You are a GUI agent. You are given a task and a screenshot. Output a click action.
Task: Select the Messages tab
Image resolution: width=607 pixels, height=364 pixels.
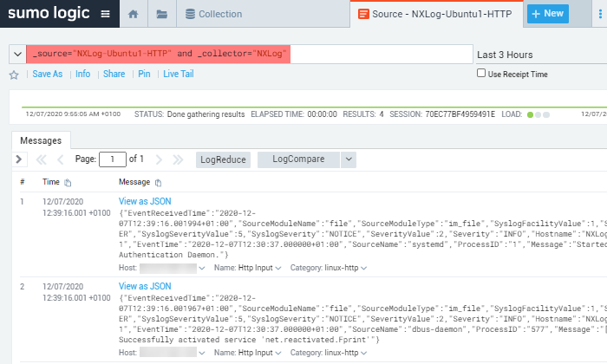click(41, 140)
